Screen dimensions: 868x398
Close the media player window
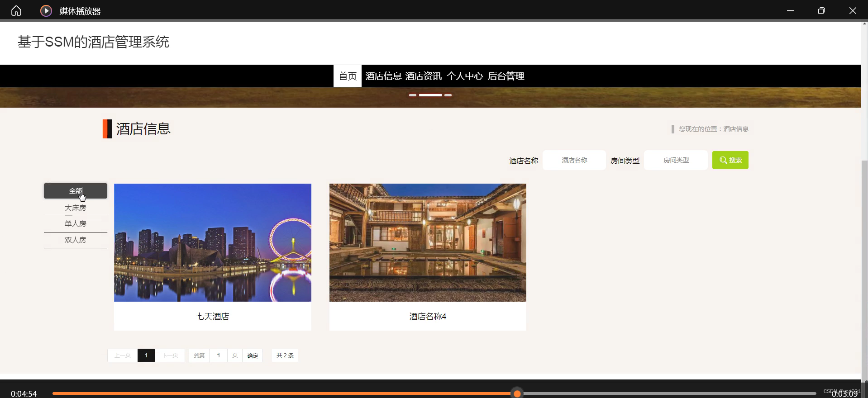tap(853, 10)
